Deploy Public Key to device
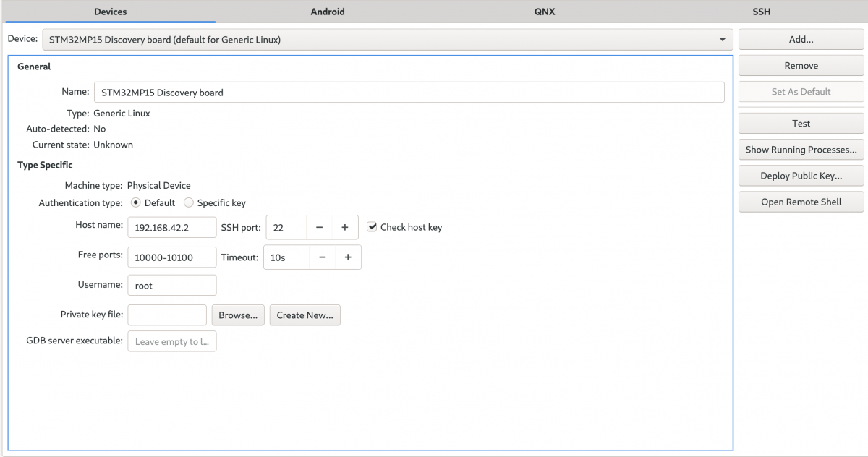868x457 pixels. pos(801,176)
